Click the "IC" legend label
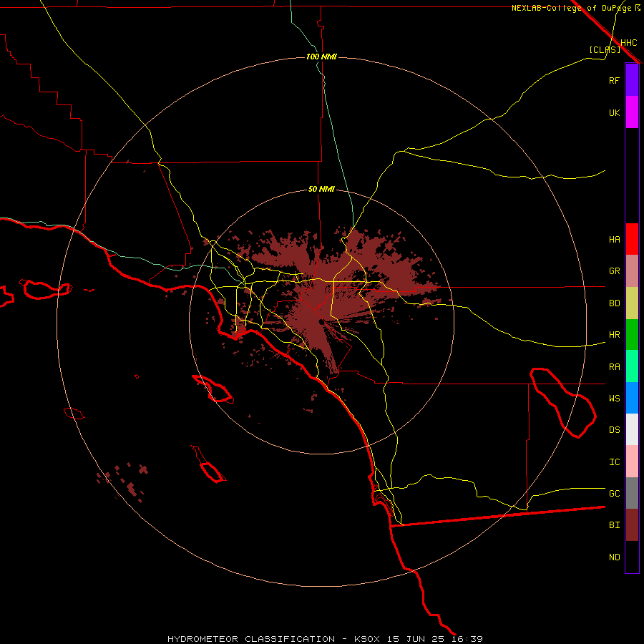This screenshot has width=644, height=644. (x=614, y=462)
